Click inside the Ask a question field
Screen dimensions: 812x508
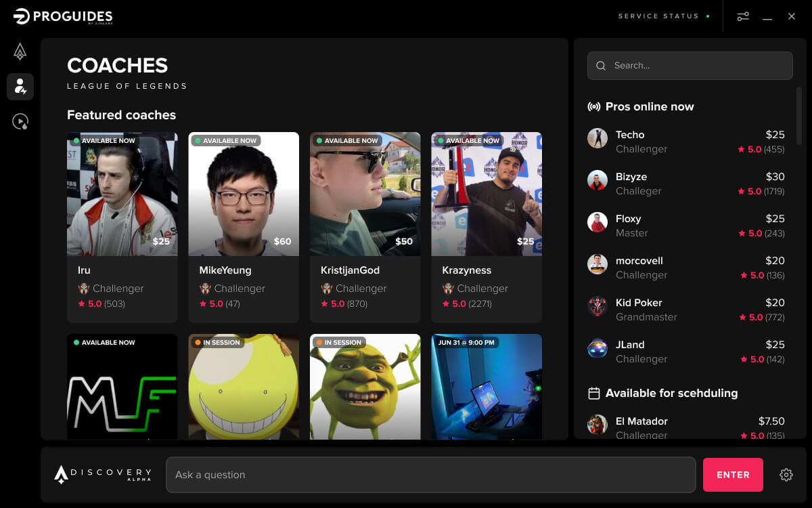point(431,474)
